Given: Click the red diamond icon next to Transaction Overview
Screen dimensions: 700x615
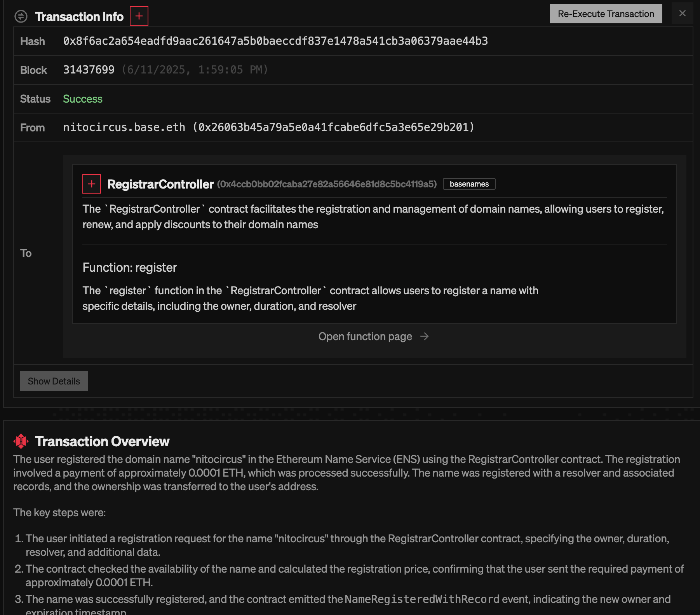Looking at the screenshot, I should point(21,441).
